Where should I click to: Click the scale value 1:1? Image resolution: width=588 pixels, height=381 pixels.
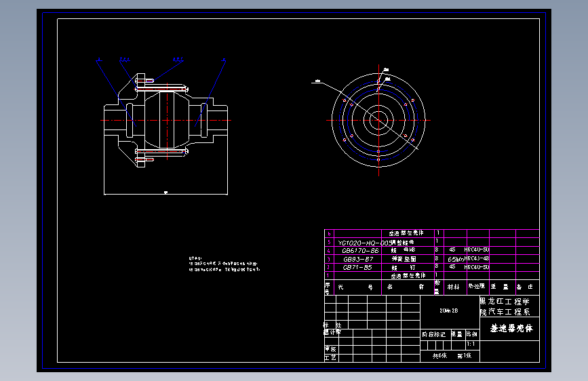[471, 344]
